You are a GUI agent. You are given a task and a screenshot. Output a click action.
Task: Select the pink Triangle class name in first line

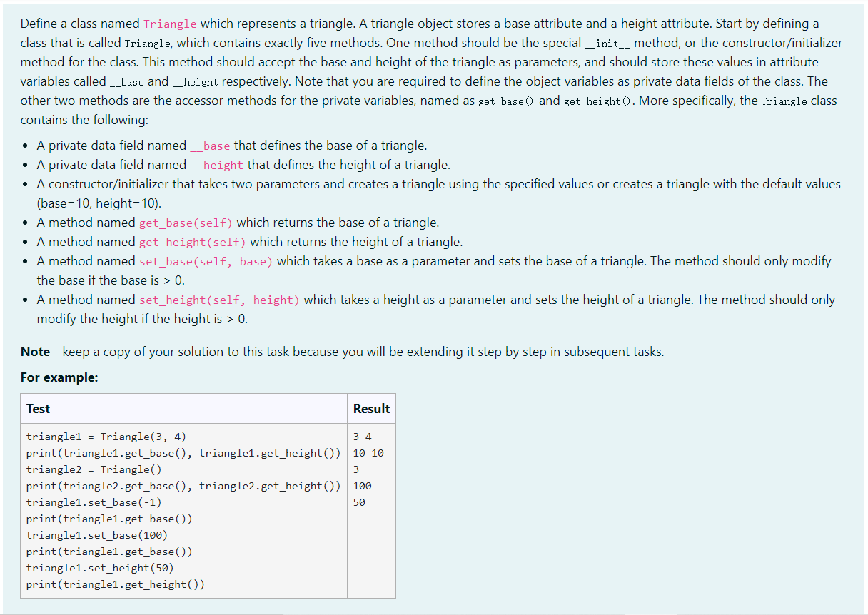(170, 24)
